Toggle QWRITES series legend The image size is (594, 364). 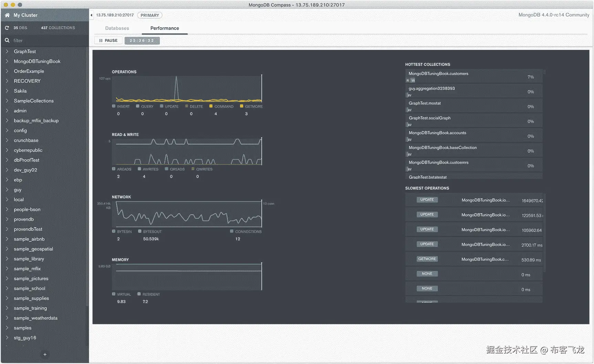click(x=202, y=169)
